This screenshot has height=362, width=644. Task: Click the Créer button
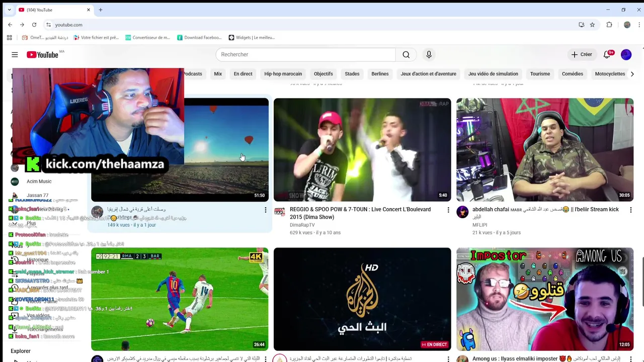coord(582,54)
